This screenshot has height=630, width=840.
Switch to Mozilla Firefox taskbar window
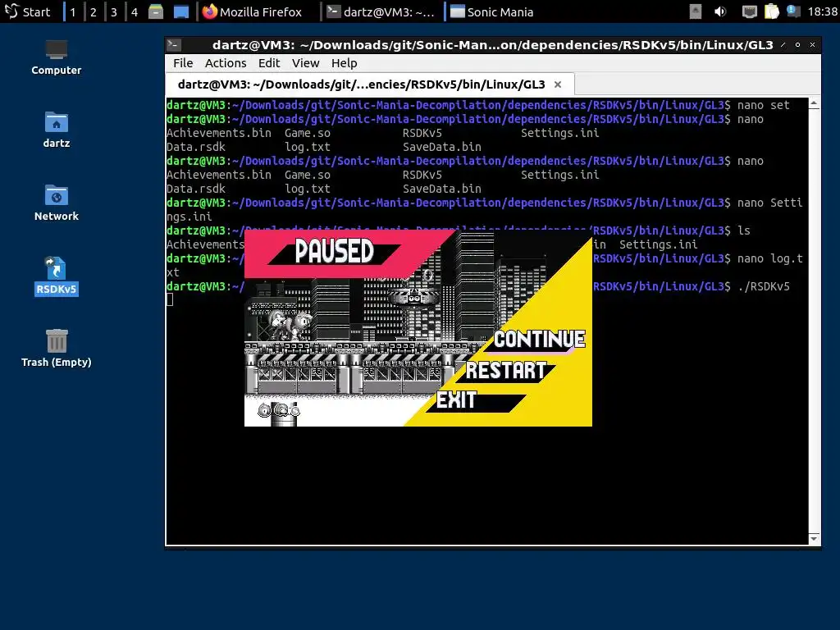pos(253,11)
